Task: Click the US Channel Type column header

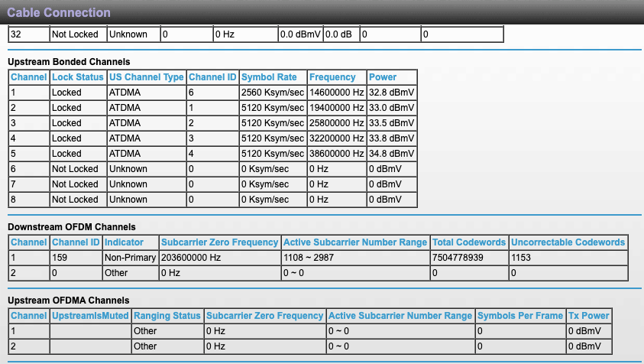Action: coord(146,77)
